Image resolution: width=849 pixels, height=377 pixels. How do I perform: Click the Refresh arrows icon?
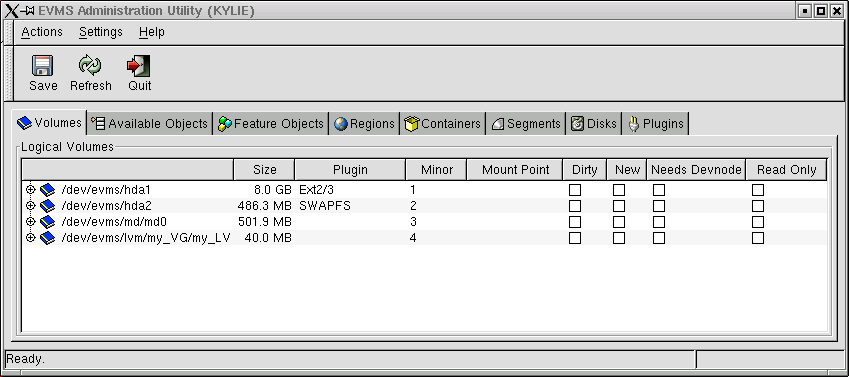tap(90, 66)
